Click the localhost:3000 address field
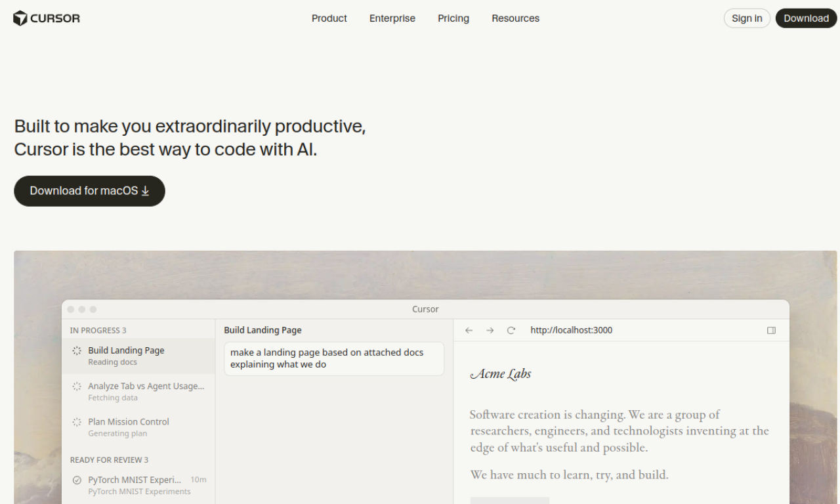The width and height of the screenshot is (840, 504). pyautogui.click(x=571, y=330)
